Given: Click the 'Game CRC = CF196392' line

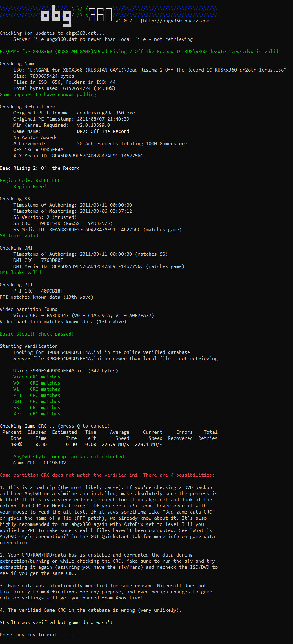Looking at the screenshot, I should click(40, 463).
